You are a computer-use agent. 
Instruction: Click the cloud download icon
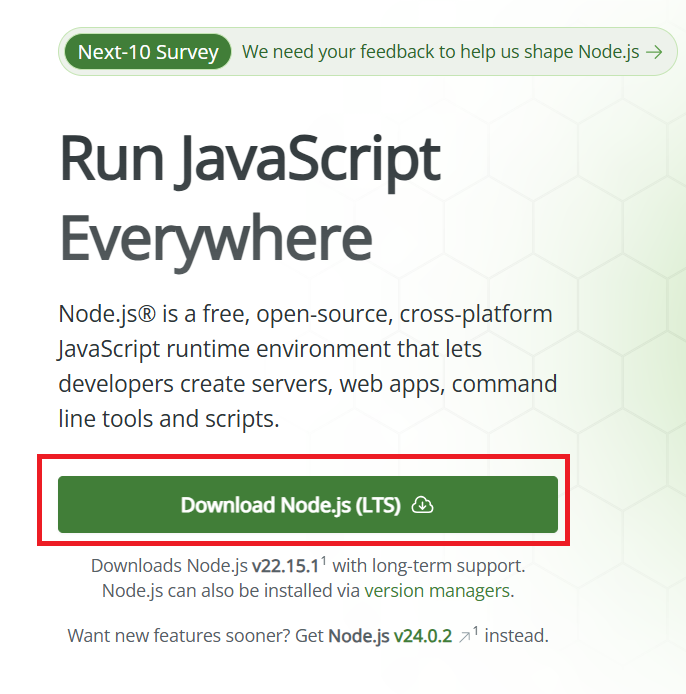tap(424, 505)
